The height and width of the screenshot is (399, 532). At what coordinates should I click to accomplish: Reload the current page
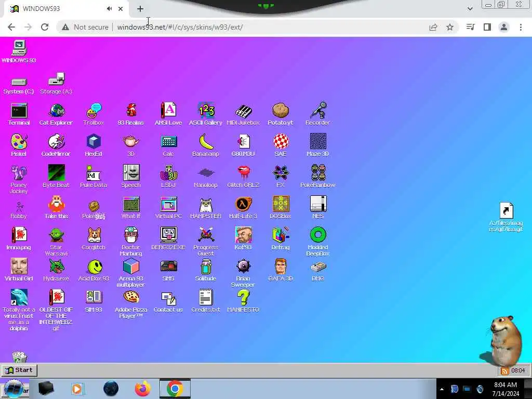pos(45,27)
